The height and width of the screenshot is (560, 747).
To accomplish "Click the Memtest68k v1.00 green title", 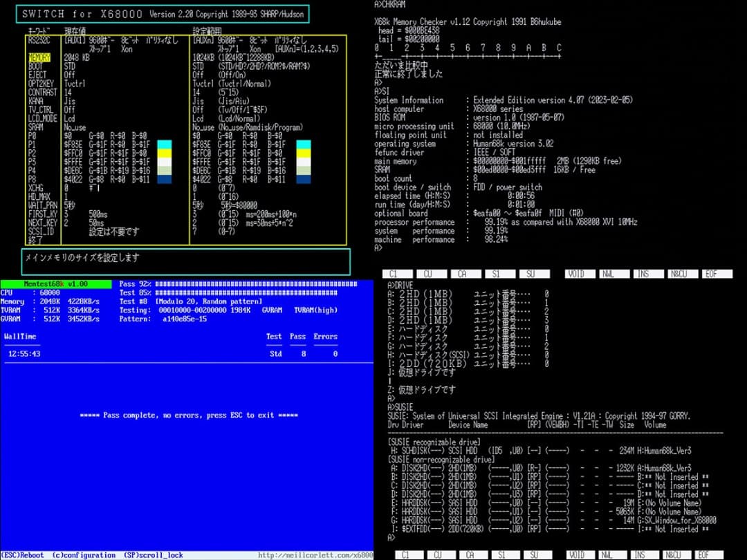I will coord(56,284).
